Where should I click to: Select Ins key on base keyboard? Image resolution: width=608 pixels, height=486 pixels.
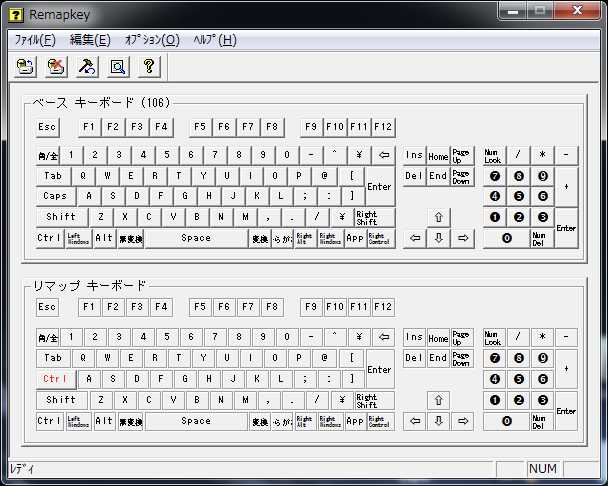[x=414, y=155]
